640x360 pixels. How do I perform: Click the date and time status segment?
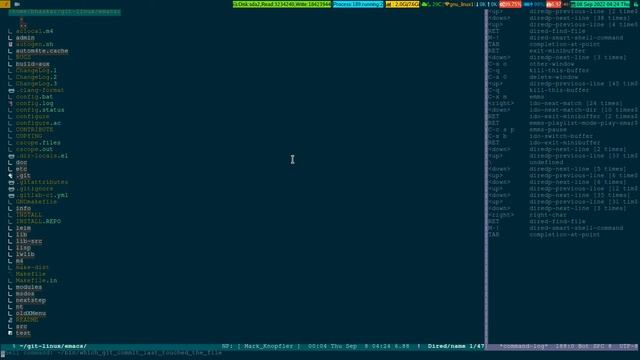(x=600, y=4)
